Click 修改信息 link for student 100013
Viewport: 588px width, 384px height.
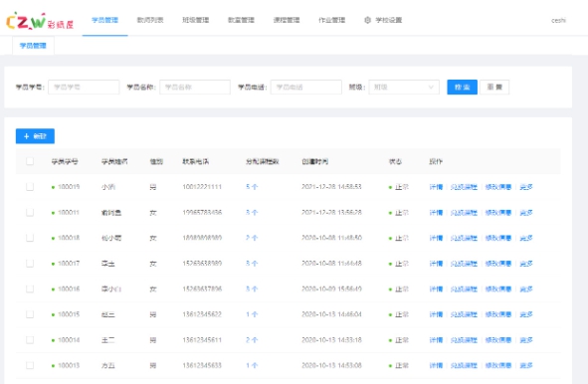pos(498,365)
